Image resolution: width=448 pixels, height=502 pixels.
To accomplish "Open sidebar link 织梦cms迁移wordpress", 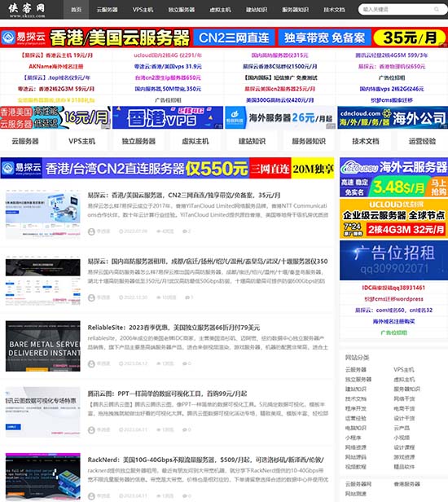I will pos(393,299).
